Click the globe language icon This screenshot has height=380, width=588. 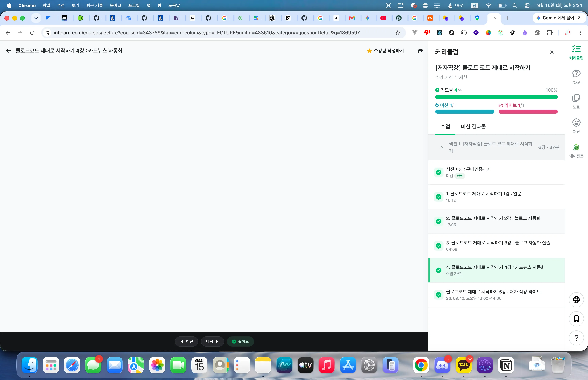click(576, 300)
